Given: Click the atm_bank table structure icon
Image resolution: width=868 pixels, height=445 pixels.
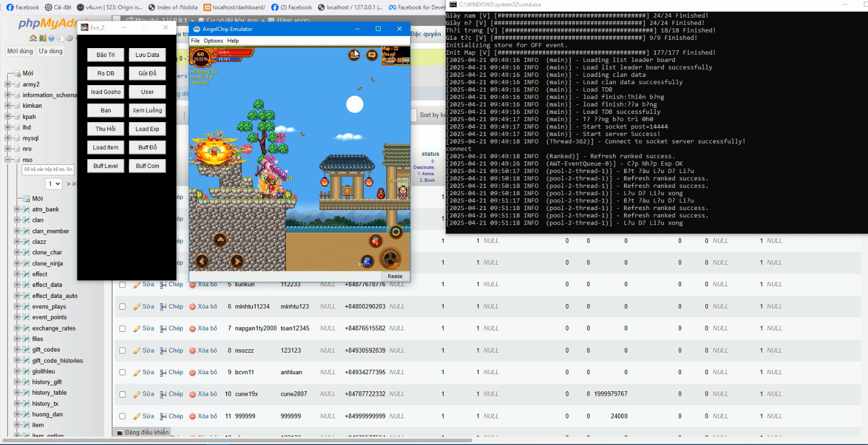Looking at the screenshot, I should point(26,210).
